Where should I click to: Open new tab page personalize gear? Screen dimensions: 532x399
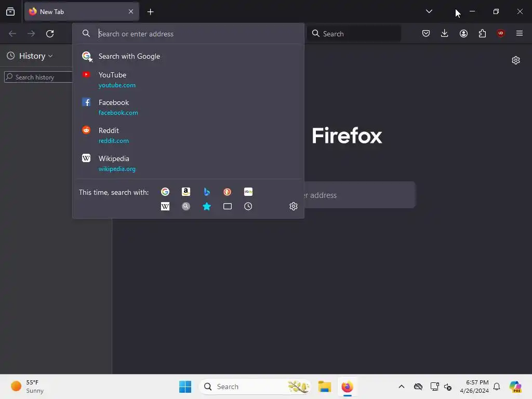point(516,60)
